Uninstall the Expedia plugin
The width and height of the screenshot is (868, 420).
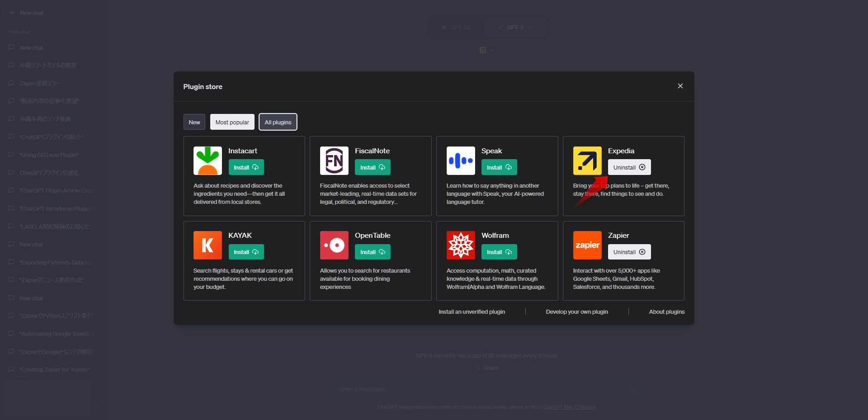(629, 167)
